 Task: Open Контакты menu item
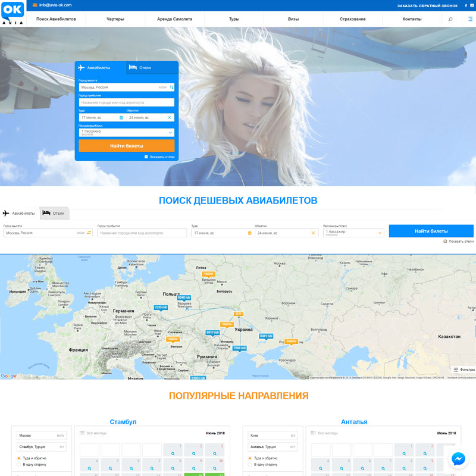(412, 19)
